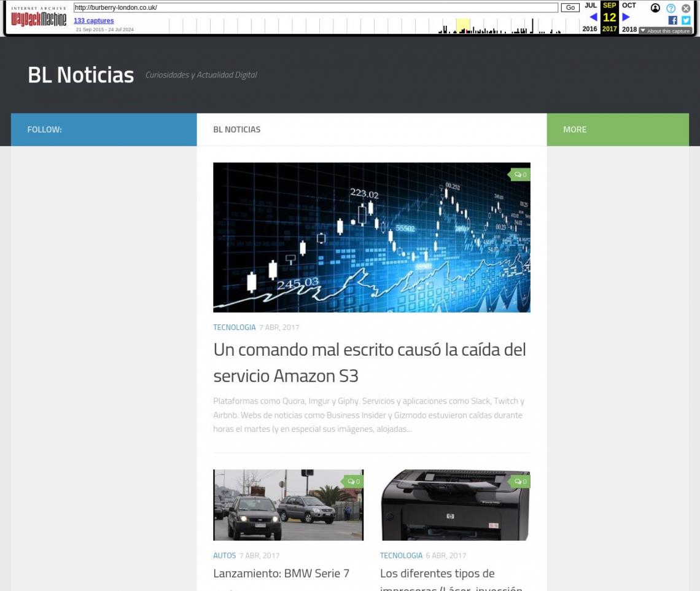Open the stock chart featured image
The image size is (700, 591).
pyautogui.click(x=371, y=237)
